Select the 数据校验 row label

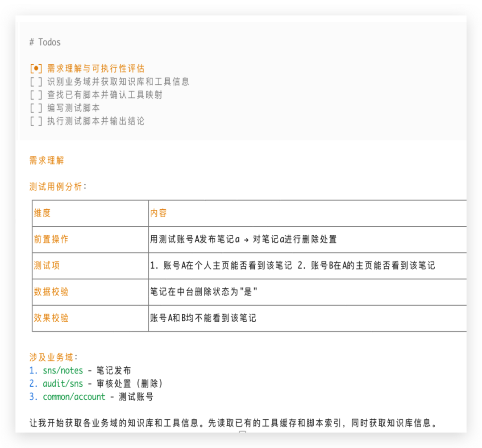(51, 291)
